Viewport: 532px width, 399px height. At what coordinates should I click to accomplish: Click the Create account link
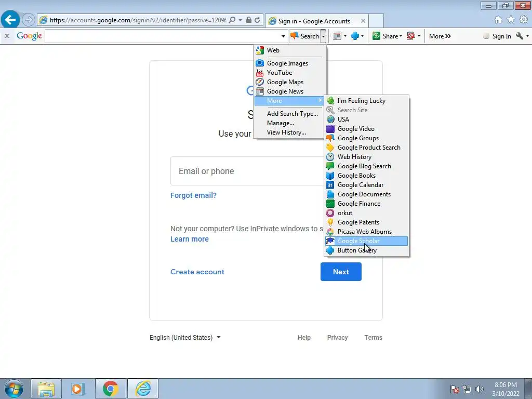[197, 272]
